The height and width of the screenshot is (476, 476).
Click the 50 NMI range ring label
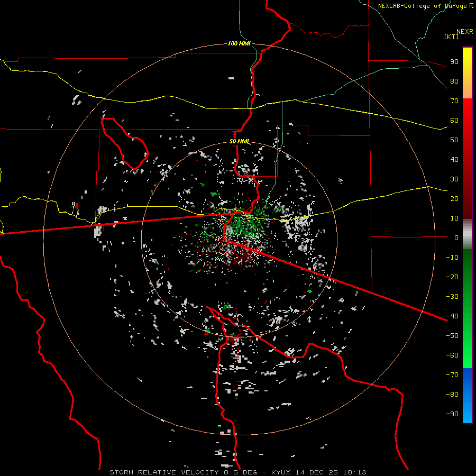pos(240,141)
